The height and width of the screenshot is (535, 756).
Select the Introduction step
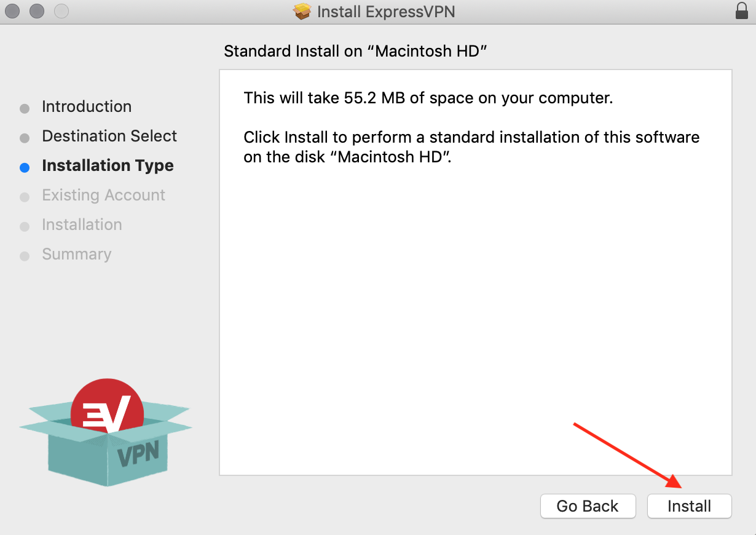87,106
